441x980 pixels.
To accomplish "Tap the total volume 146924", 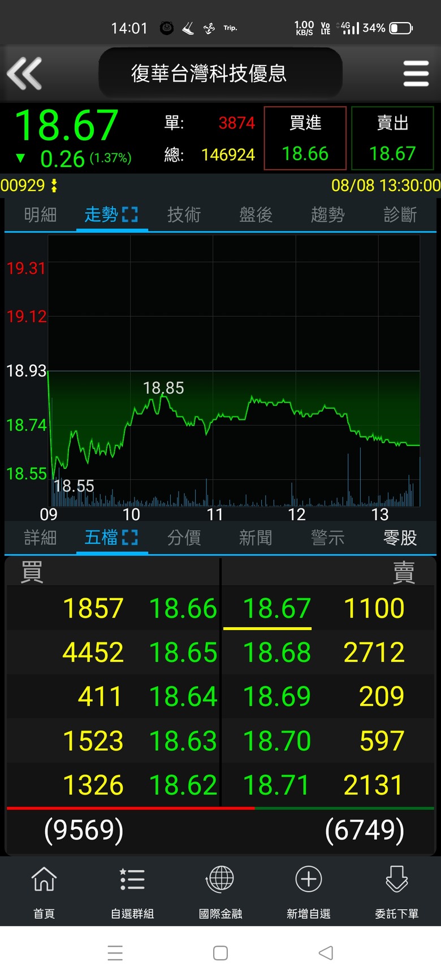I will coord(228,154).
